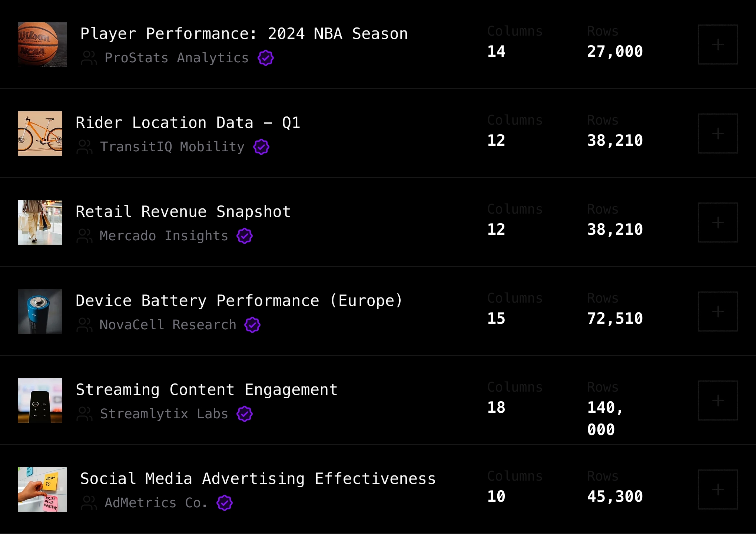The width and height of the screenshot is (756, 534).
Task: Open Streaming Content Engagement dataset title
Action: tap(206, 390)
